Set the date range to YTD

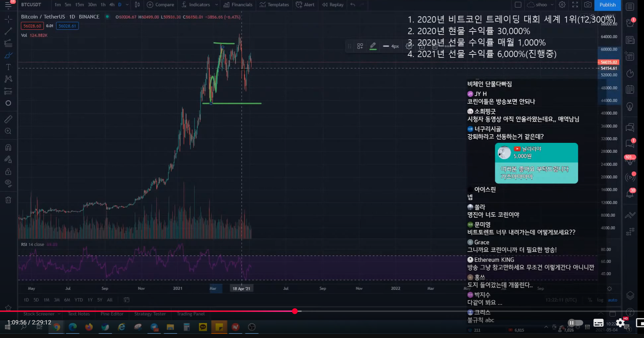coord(79,300)
